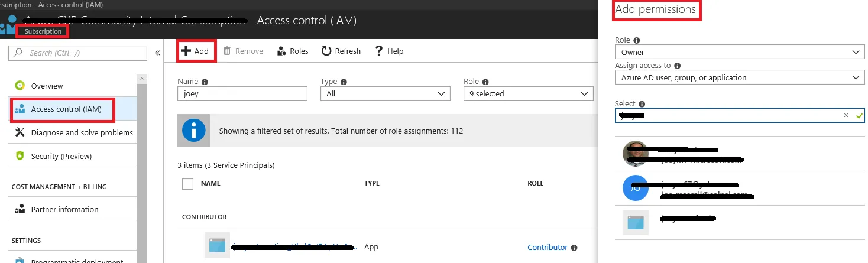This screenshot has width=868, height=263.
Task: Click the blue info banner icon
Action: 193,131
